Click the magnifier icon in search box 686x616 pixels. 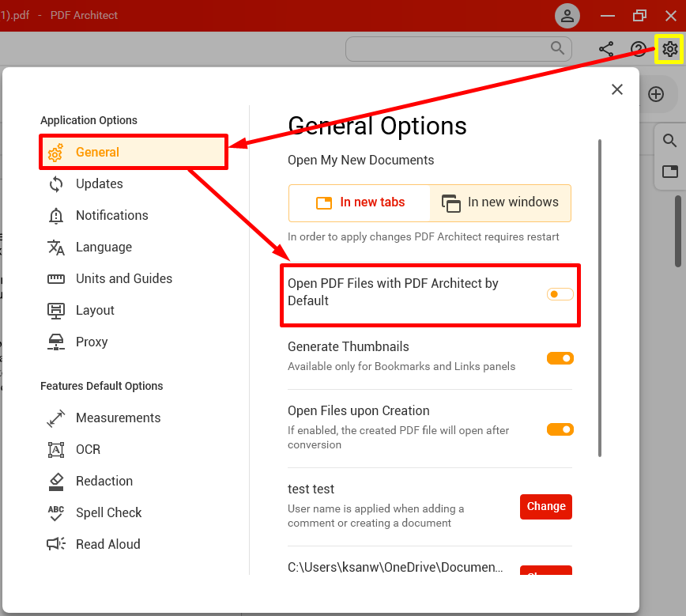tap(557, 47)
